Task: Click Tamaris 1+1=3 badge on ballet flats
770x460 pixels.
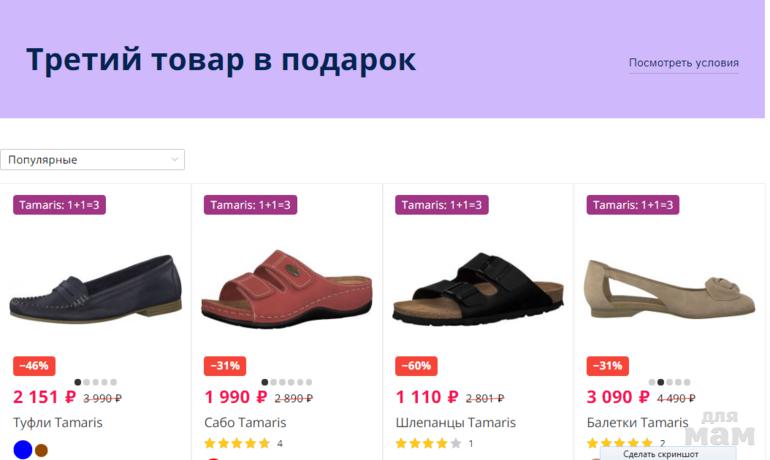Action: [x=632, y=205]
